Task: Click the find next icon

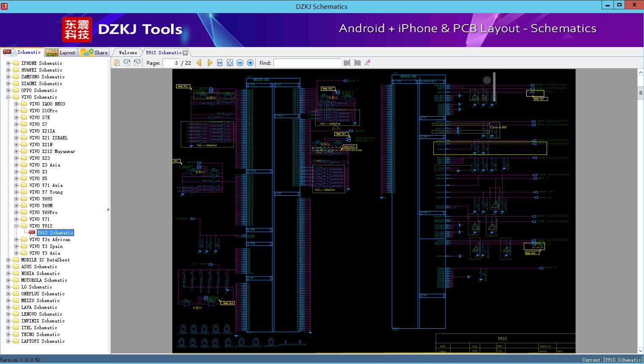Action: point(357,63)
